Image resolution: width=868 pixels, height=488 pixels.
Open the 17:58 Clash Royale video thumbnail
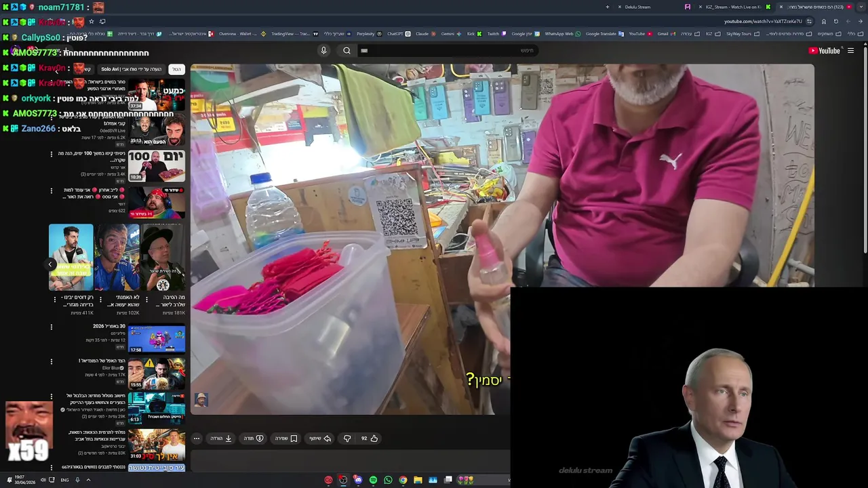(157, 339)
